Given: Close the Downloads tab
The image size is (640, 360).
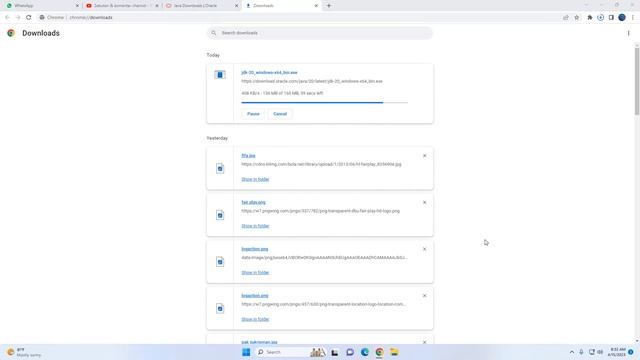Looking at the screenshot, I should click(x=316, y=6).
